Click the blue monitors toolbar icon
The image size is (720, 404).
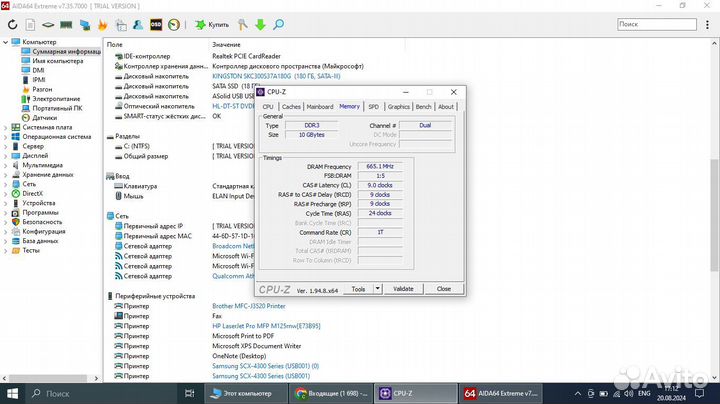tap(84, 25)
